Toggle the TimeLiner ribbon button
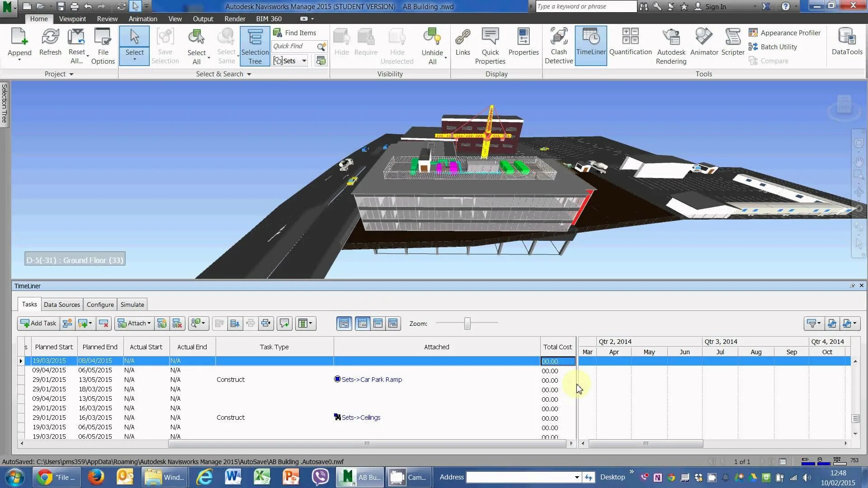This screenshot has height=488, width=868. point(590,45)
